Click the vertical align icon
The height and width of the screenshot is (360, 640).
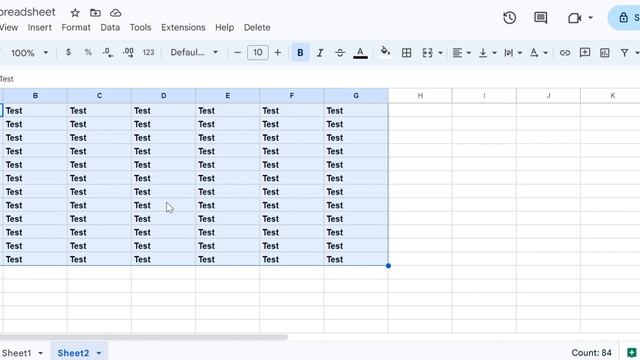[483, 53]
